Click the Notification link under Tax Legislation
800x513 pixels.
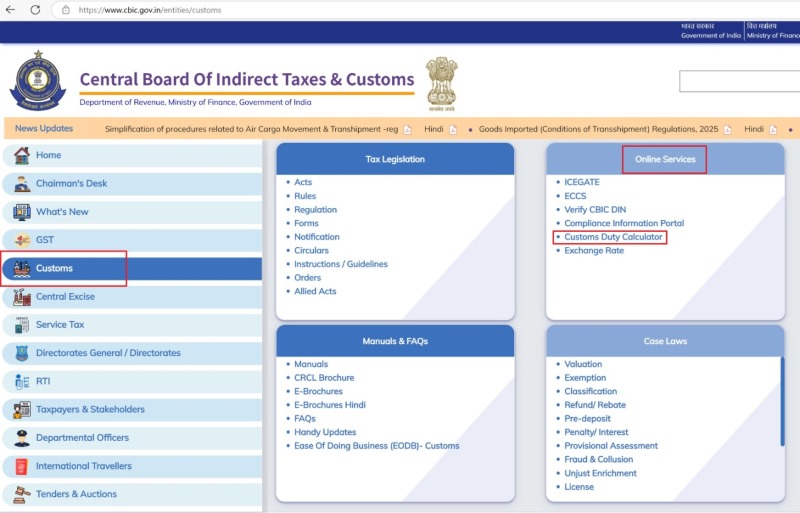point(316,237)
